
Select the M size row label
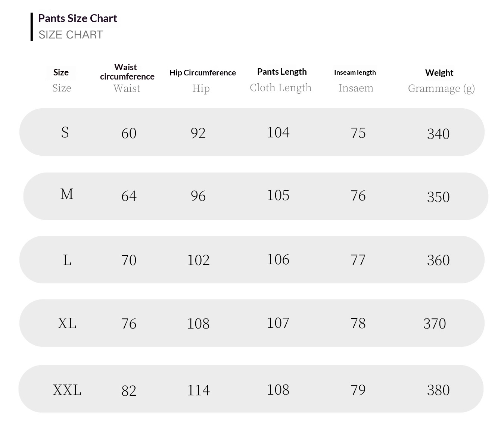[x=67, y=194]
